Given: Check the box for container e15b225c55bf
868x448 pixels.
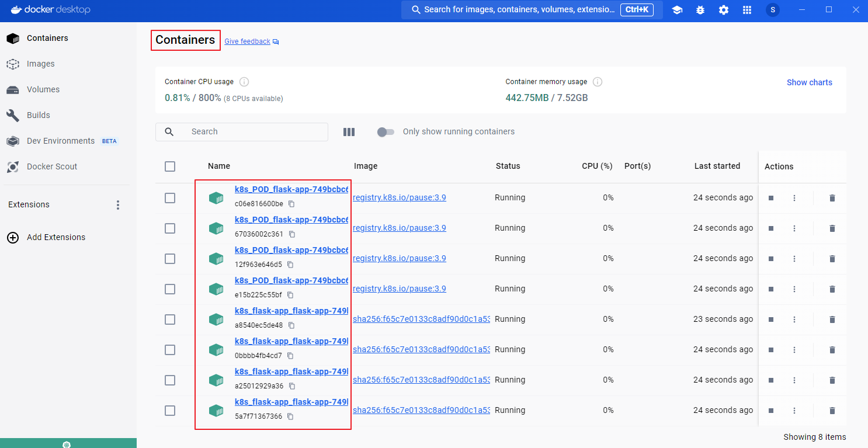Looking at the screenshot, I should tap(170, 289).
